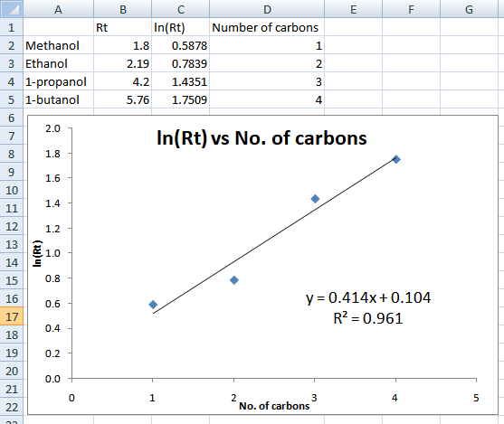Click the data point at 4 carbons
The height and width of the screenshot is (424, 504).
(396, 159)
